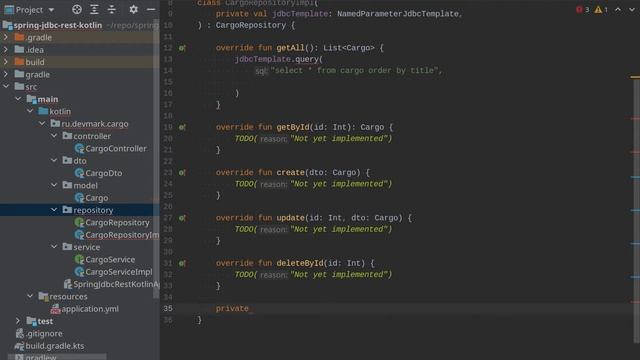Open CargoService interface file

pos(110,260)
